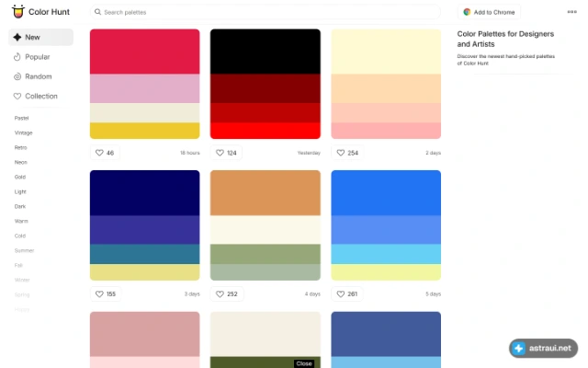Select orange-tan swatch in 252-likes palette
The width and height of the screenshot is (588, 368).
coord(266,192)
